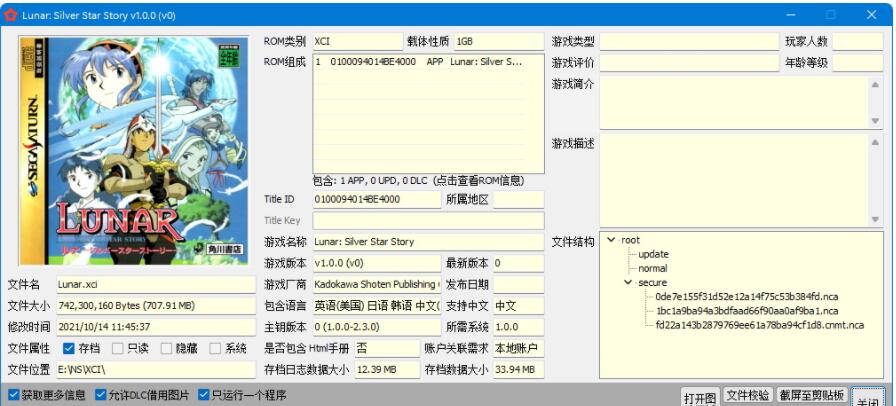Click the 所需系统 field showing 1.0.0

click(x=519, y=327)
